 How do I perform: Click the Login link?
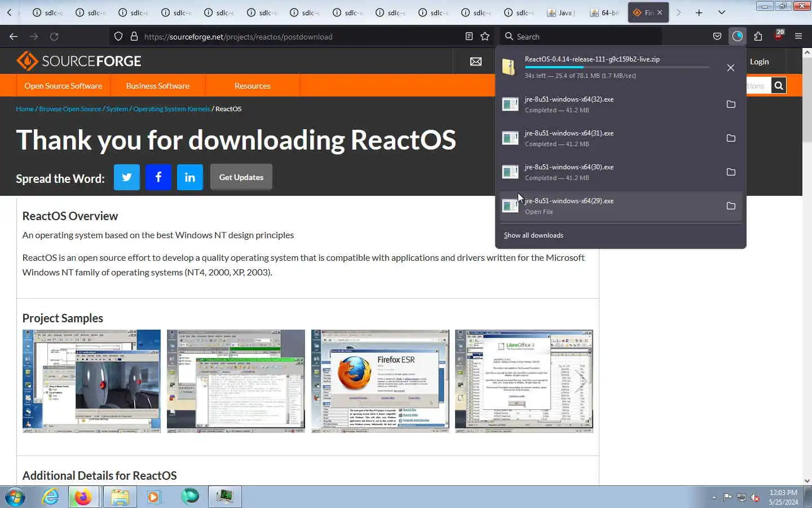(760, 62)
